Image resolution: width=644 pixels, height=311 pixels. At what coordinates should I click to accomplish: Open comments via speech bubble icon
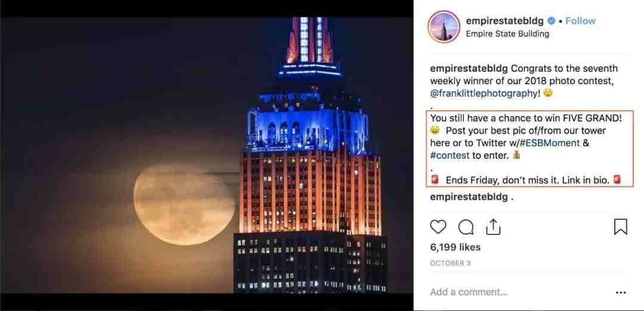[466, 227]
